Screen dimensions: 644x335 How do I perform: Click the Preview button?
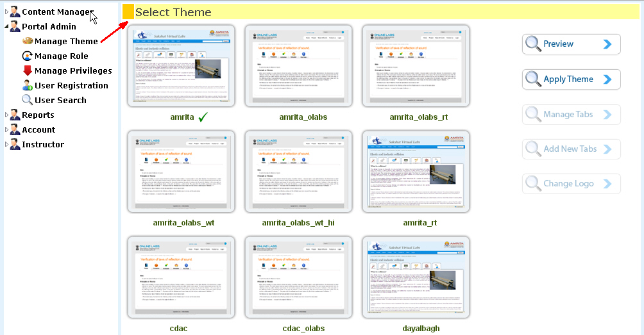[x=572, y=44]
